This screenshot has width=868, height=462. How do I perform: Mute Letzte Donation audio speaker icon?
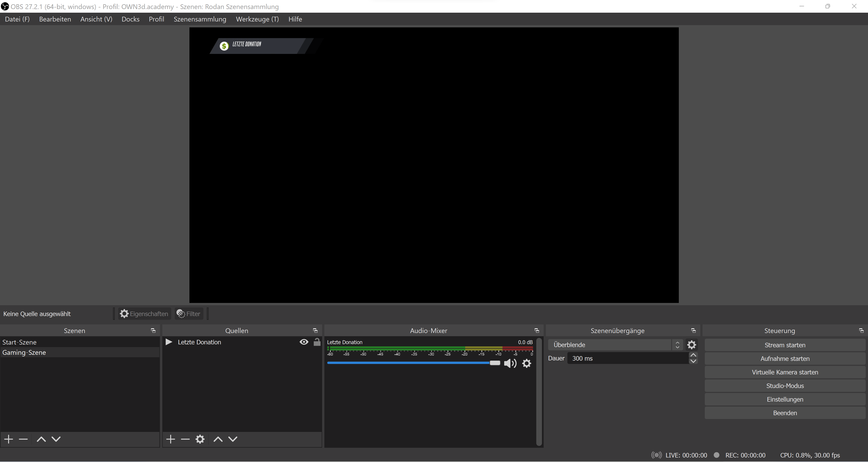click(x=510, y=363)
